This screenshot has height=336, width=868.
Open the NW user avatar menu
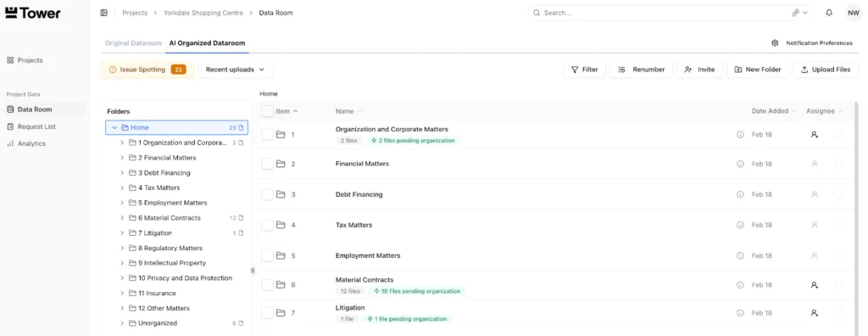853,13
